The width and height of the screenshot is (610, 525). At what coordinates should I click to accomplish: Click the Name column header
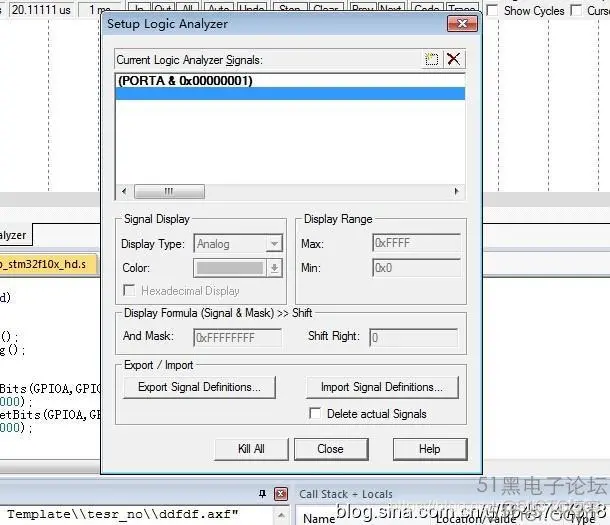319,518
